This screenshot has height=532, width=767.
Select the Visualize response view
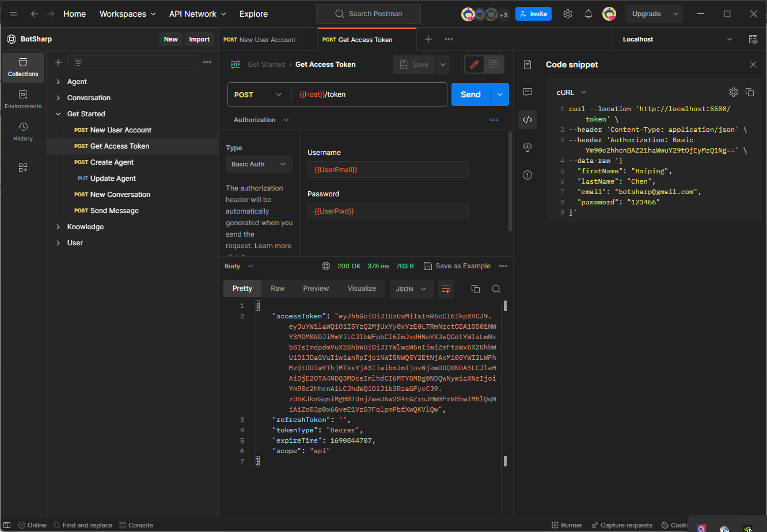362,288
